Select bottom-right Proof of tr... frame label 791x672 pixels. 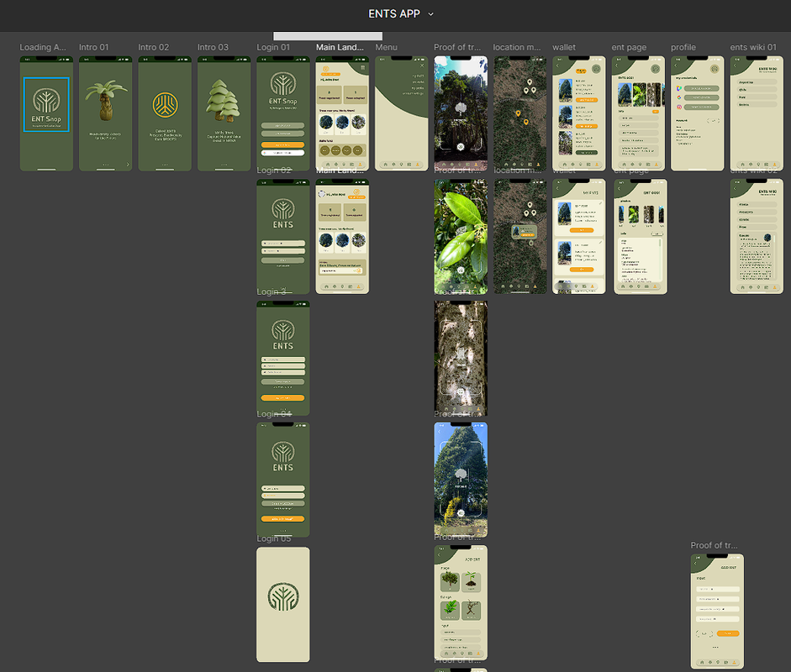715,545
